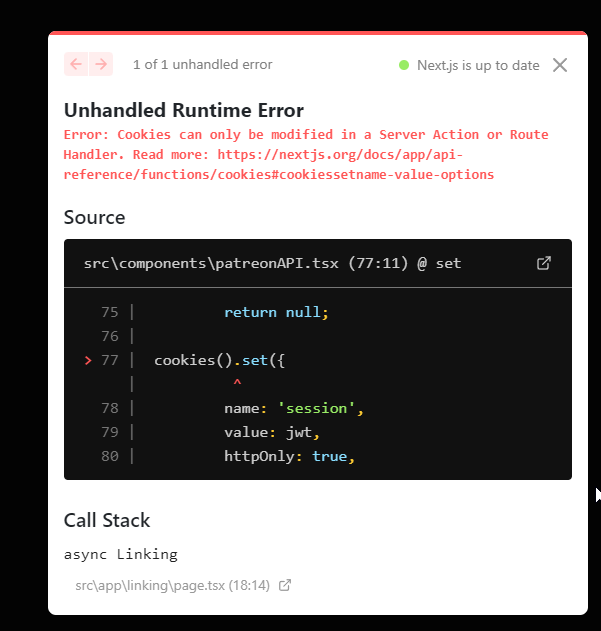Image resolution: width=601 pixels, height=631 pixels.
Task: Click the 'Unhandled Runtime Error' heading
Action: tap(184, 110)
